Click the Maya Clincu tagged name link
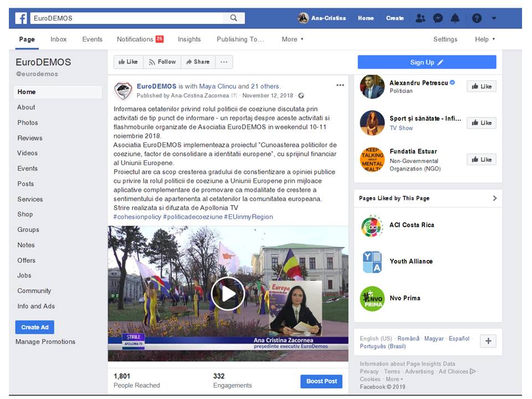 pyautogui.click(x=217, y=86)
